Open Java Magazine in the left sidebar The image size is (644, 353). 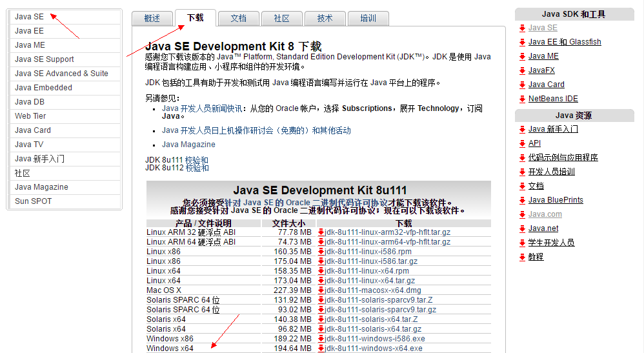(x=65, y=187)
